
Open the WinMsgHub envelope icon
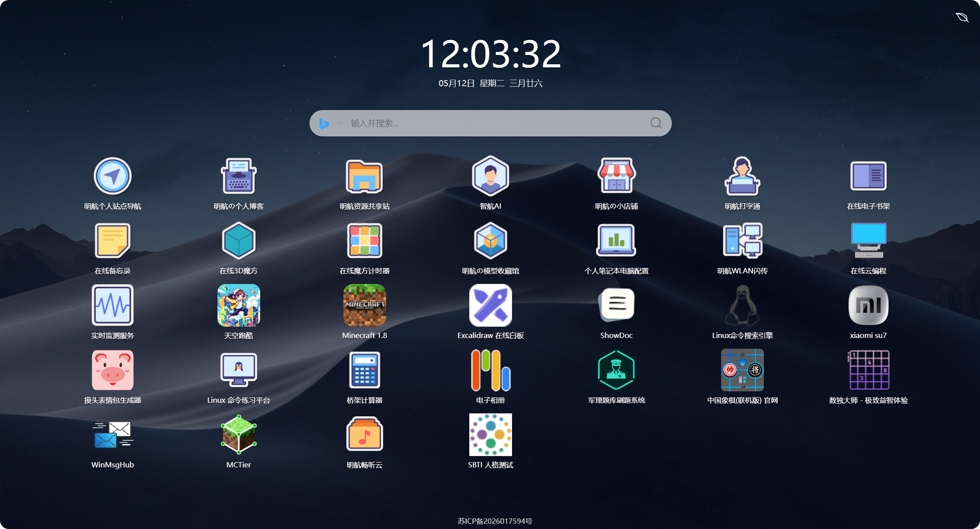coord(113,435)
